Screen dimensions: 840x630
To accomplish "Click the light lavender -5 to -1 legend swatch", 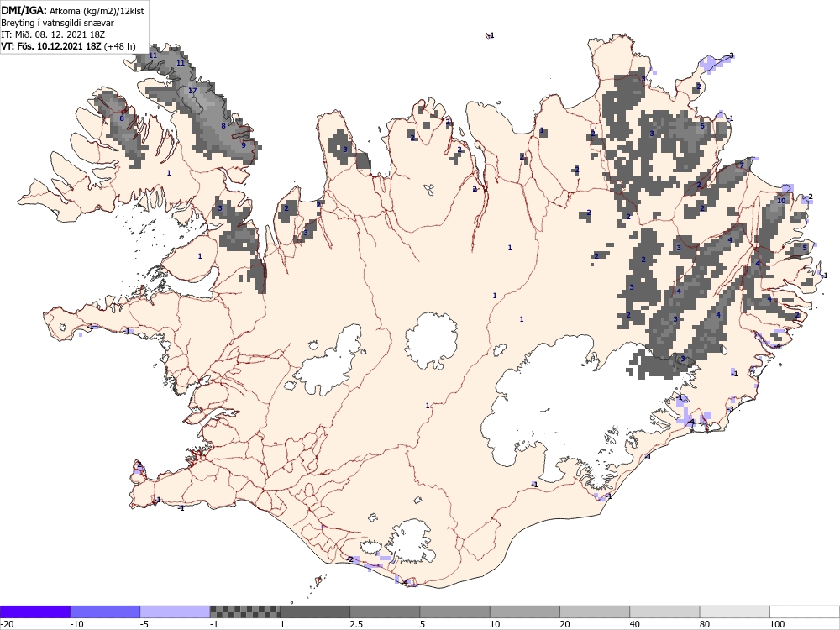I will pyautogui.click(x=176, y=612).
